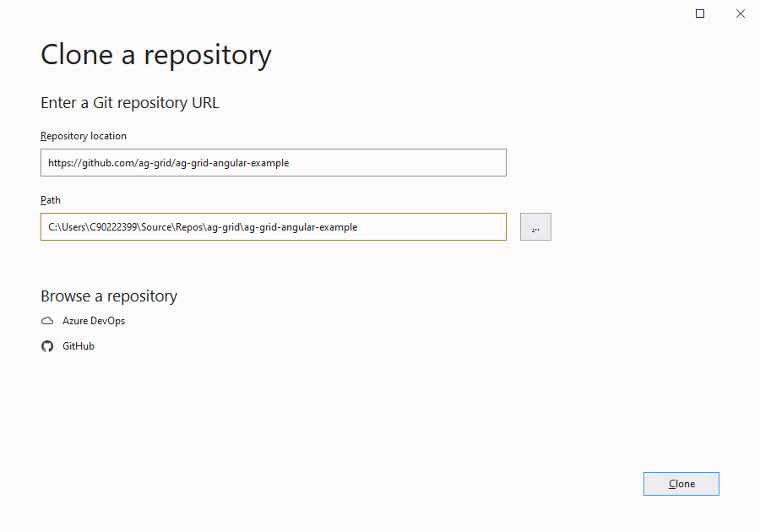Image resolution: width=760 pixels, height=532 pixels.
Task: Click the "Repository location" label
Action: click(84, 136)
